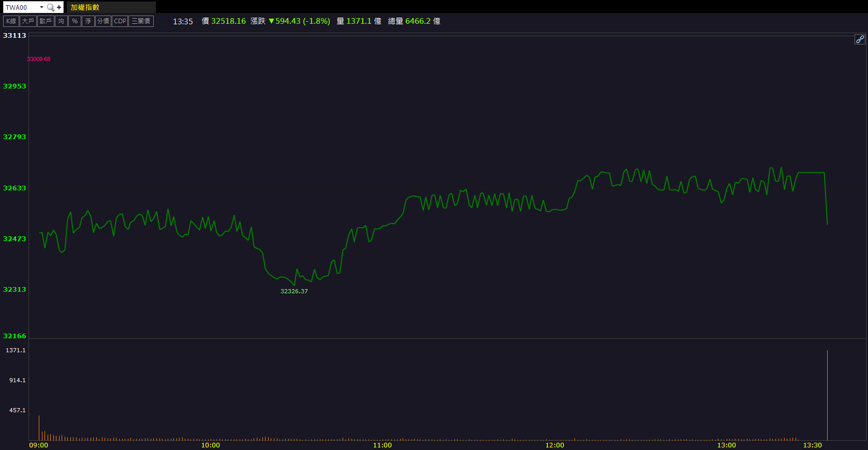Viewport: 868px width, 450px height.
Task: Click the 加權指數 title tab
Action: pos(85,7)
